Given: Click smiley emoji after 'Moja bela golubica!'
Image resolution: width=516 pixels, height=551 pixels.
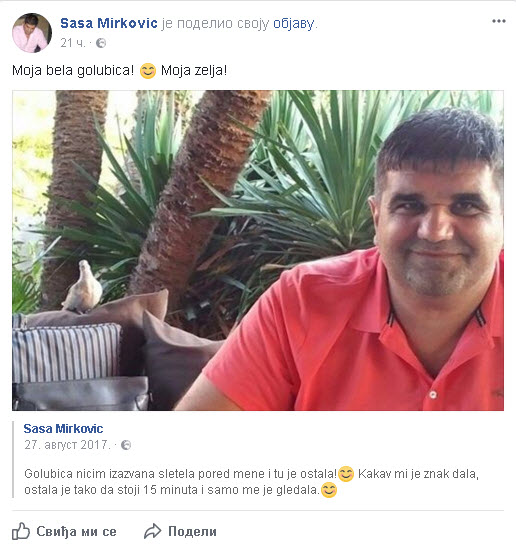Looking at the screenshot, I should point(148,71).
